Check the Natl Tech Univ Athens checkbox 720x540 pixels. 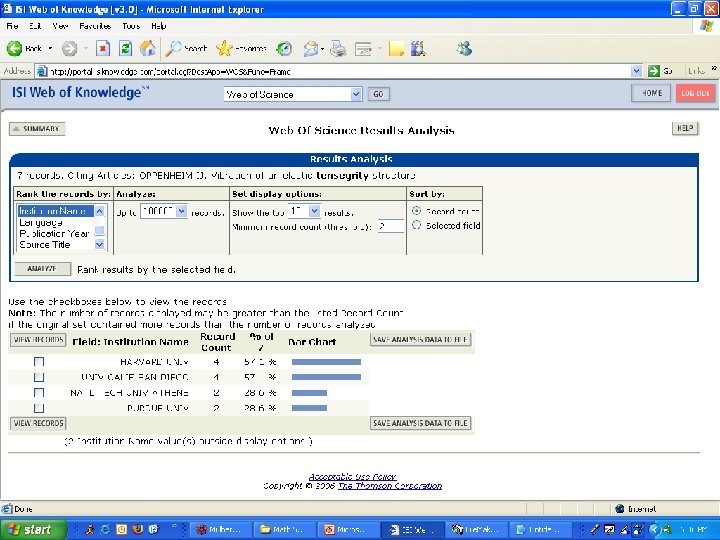(39, 393)
